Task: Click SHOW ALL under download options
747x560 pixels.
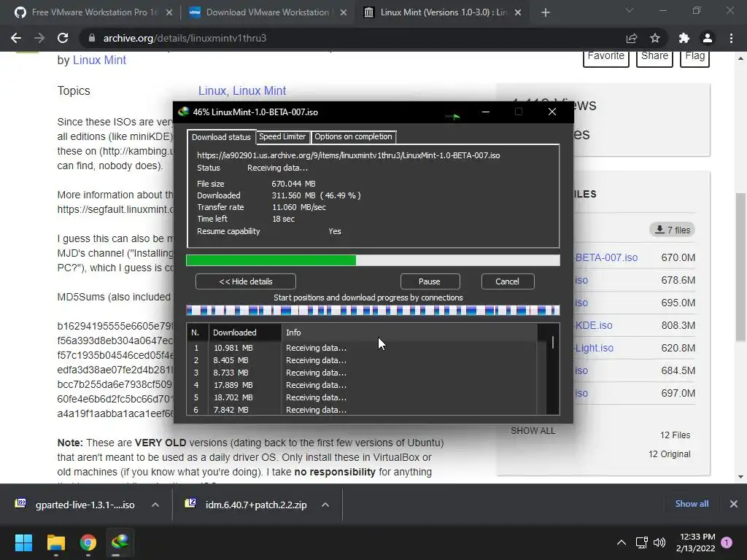Action: pyautogui.click(x=533, y=431)
